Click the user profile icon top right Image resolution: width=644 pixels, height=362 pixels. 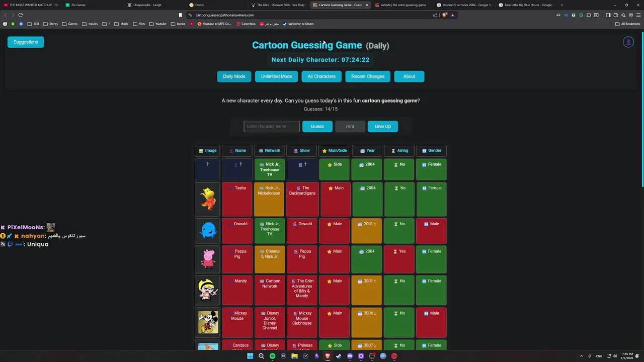point(628,42)
